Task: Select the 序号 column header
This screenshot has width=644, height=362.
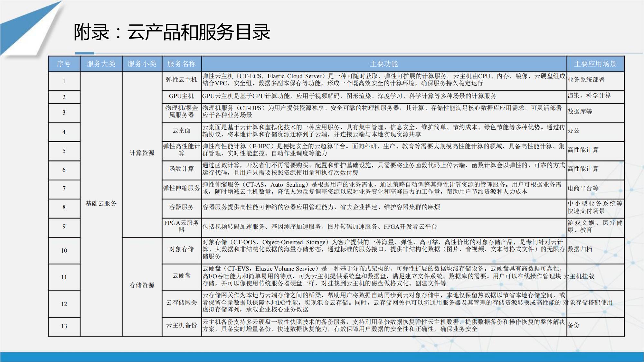Action: pyautogui.click(x=64, y=64)
